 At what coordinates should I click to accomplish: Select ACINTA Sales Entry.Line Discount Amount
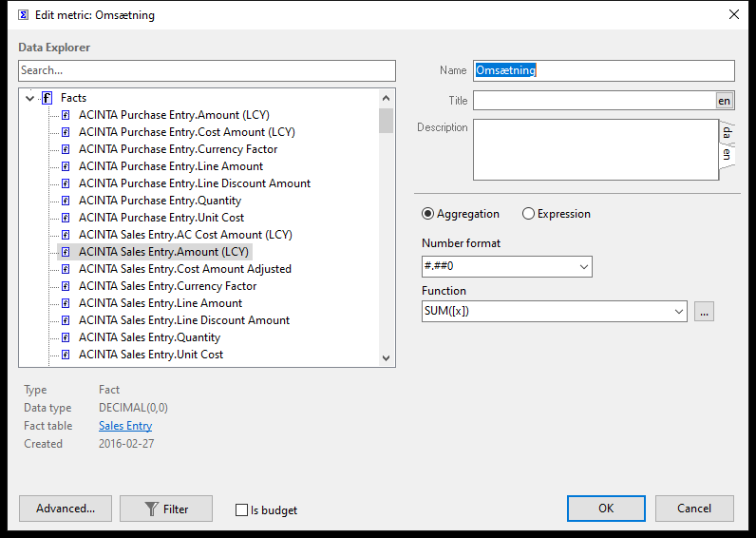184,320
